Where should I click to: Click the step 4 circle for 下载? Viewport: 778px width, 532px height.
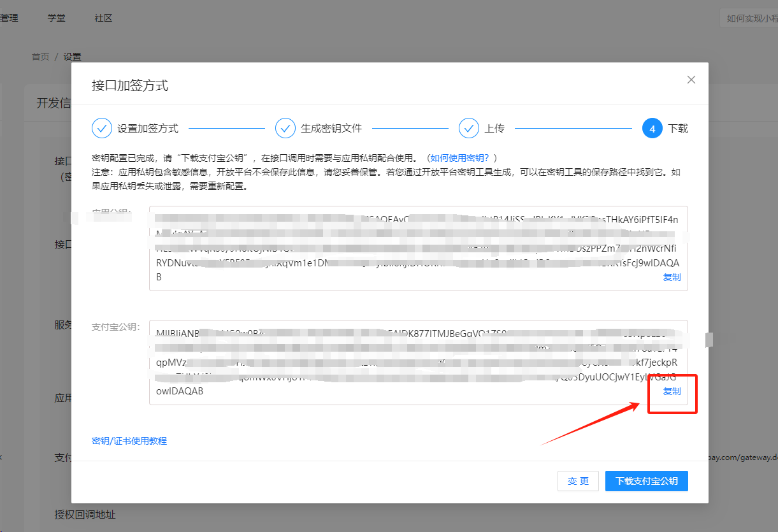click(652, 128)
